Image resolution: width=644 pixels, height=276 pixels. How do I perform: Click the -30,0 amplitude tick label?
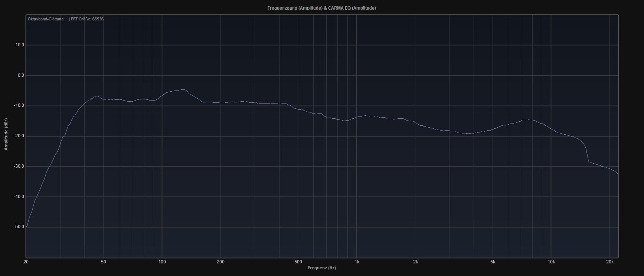pos(19,166)
